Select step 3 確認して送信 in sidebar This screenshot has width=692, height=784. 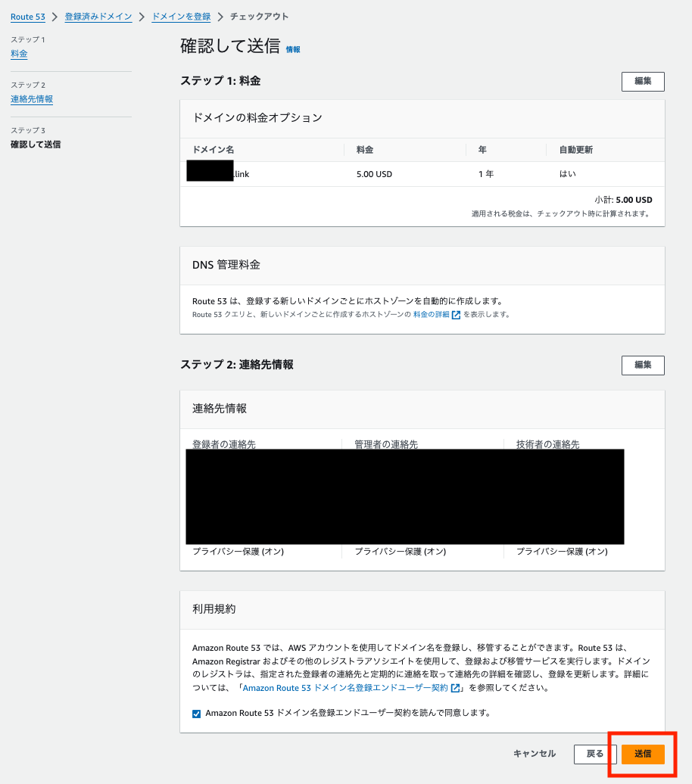(36, 145)
